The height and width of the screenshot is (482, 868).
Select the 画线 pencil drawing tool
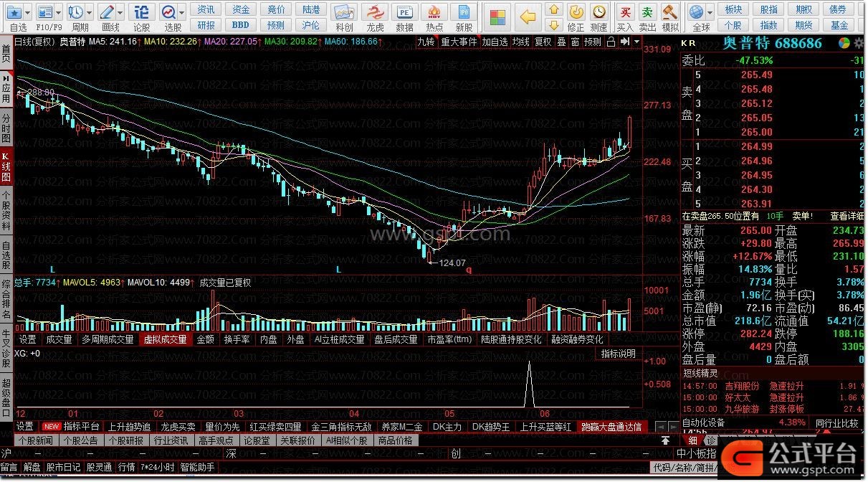(x=106, y=12)
